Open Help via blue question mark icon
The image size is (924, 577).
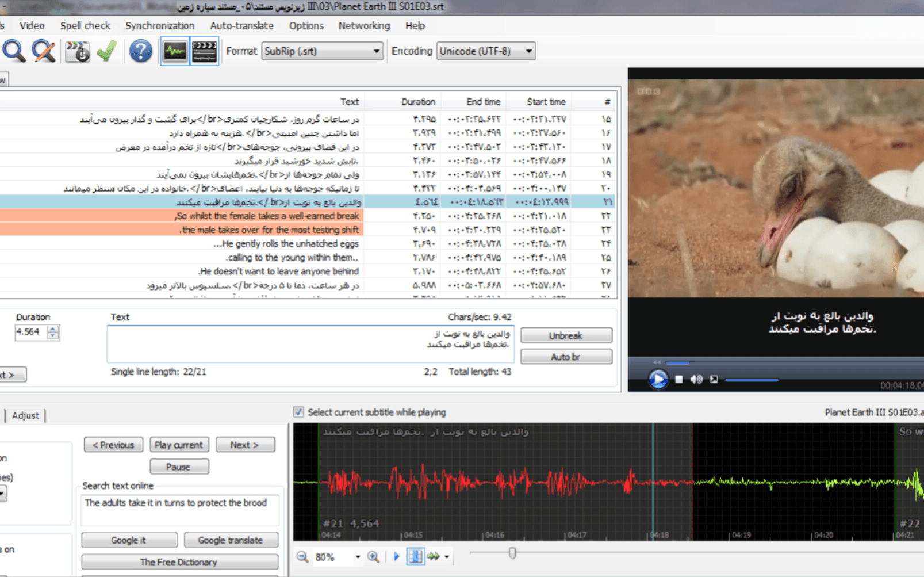click(x=140, y=51)
